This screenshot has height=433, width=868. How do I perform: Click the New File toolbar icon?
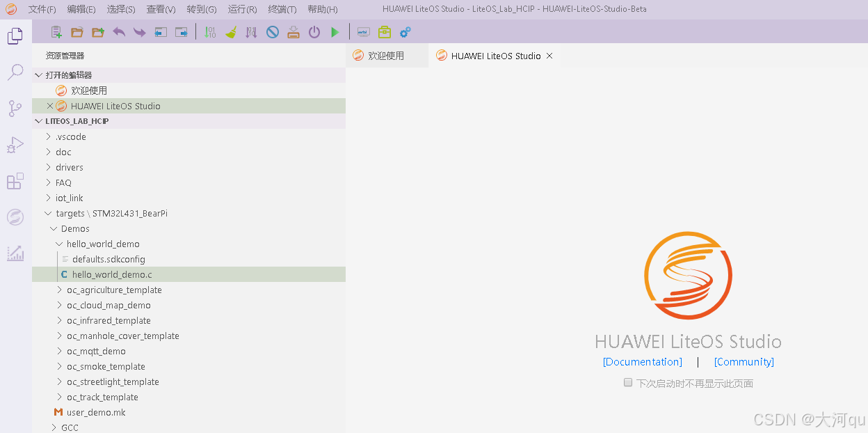click(x=56, y=32)
